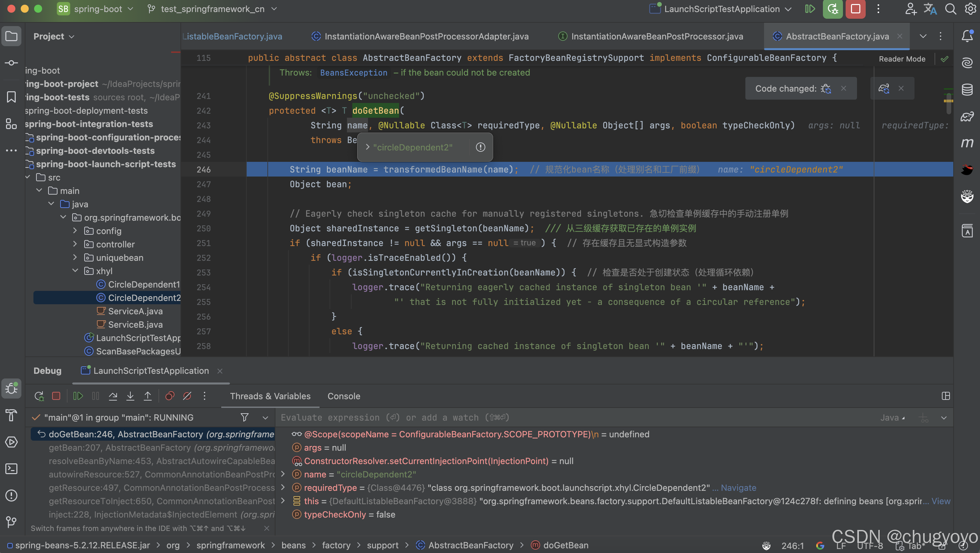Toggle Reader Mode in editor
This screenshot has width=980, height=553.
coord(902,59)
